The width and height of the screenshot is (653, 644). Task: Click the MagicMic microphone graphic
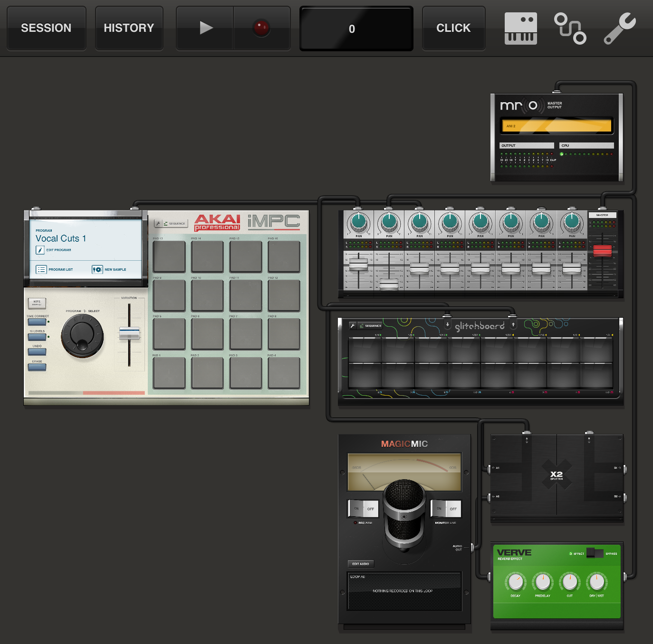(x=404, y=514)
